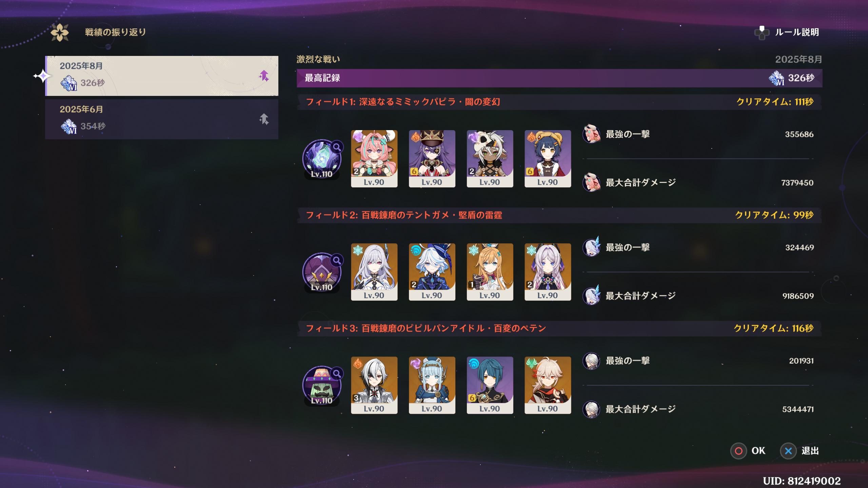Inspect the Field 2 turtle boss icon
The image size is (868, 488).
tap(322, 272)
